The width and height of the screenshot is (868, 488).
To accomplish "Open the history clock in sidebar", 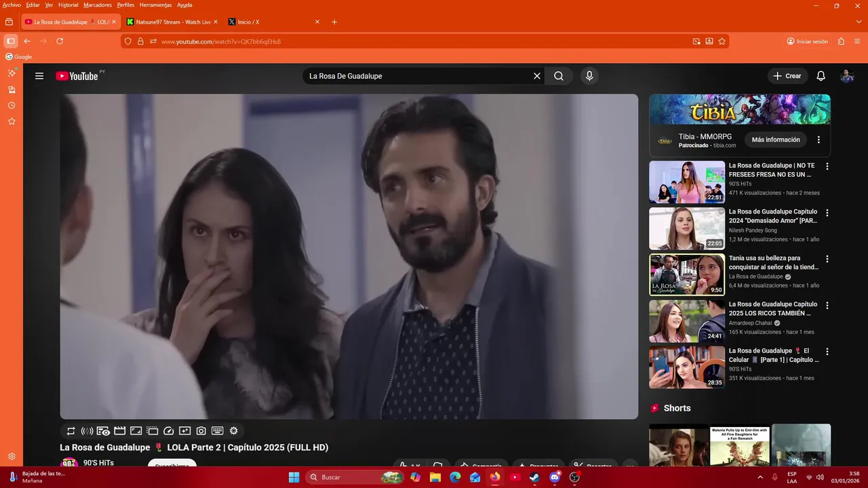I will coord(12,106).
